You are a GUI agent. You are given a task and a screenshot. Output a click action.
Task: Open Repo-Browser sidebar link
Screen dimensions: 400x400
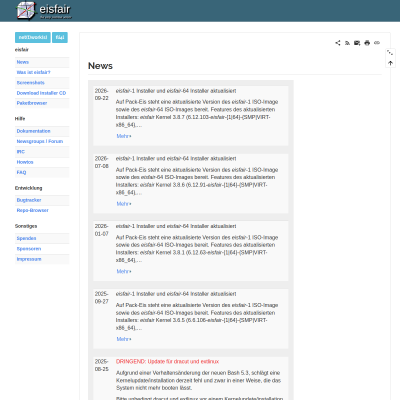pyautogui.click(x=32, y=210)
